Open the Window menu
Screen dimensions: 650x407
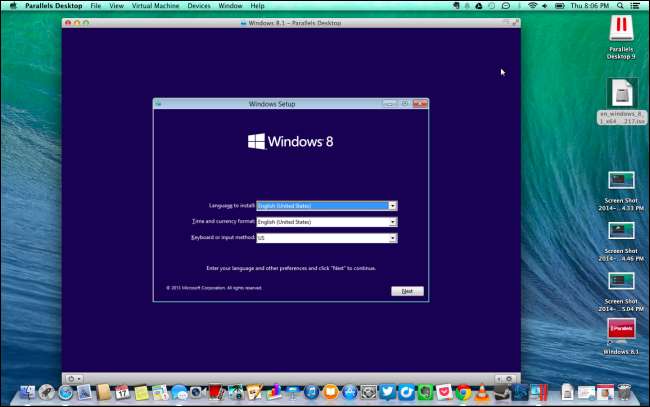click(230, 6)
